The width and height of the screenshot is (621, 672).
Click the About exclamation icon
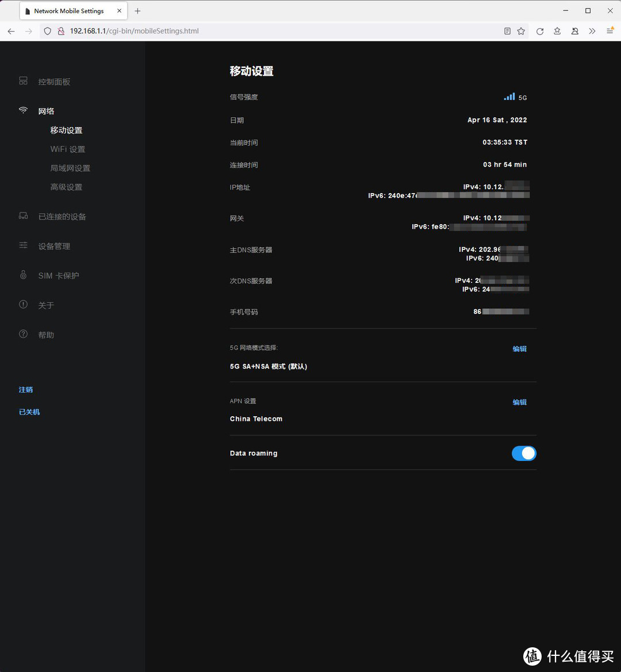click(23, 304)
